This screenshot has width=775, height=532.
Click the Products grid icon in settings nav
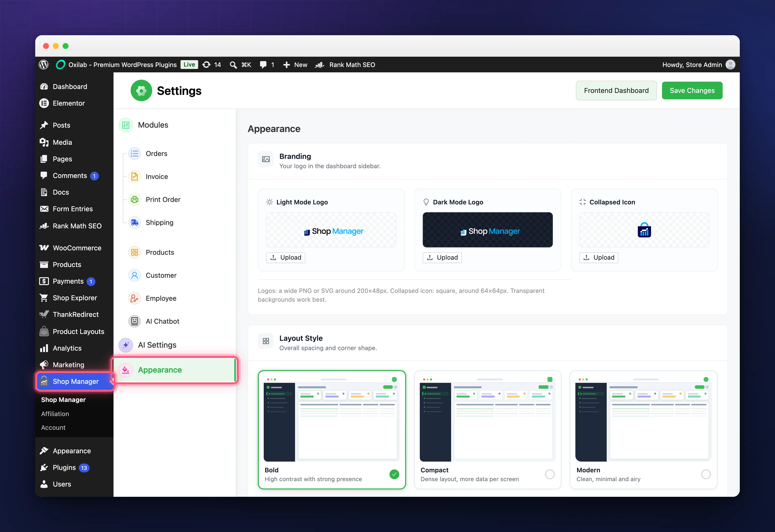pos(134,252)
